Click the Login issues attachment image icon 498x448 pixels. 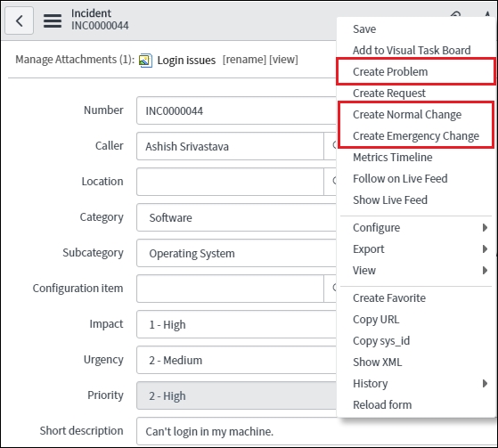point(145,60)
